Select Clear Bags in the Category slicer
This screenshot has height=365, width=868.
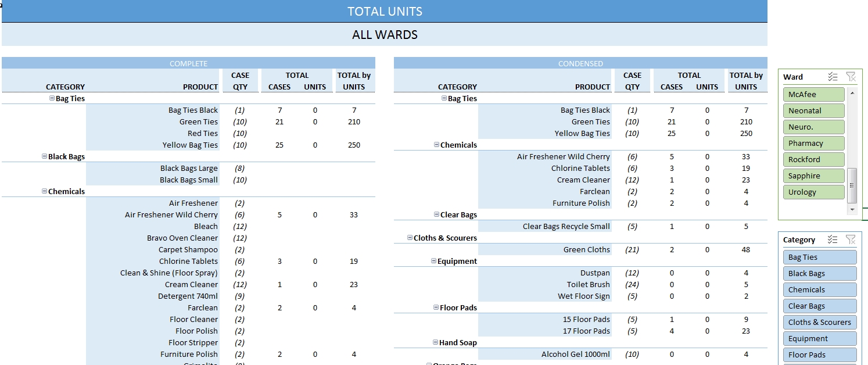point(819,306)
